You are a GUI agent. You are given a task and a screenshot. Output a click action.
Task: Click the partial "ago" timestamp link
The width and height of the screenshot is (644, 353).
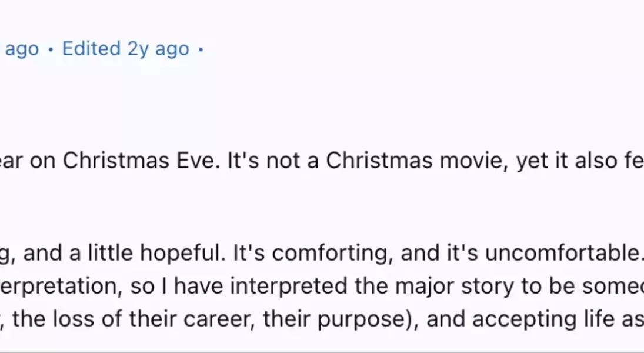coord(22,50)
